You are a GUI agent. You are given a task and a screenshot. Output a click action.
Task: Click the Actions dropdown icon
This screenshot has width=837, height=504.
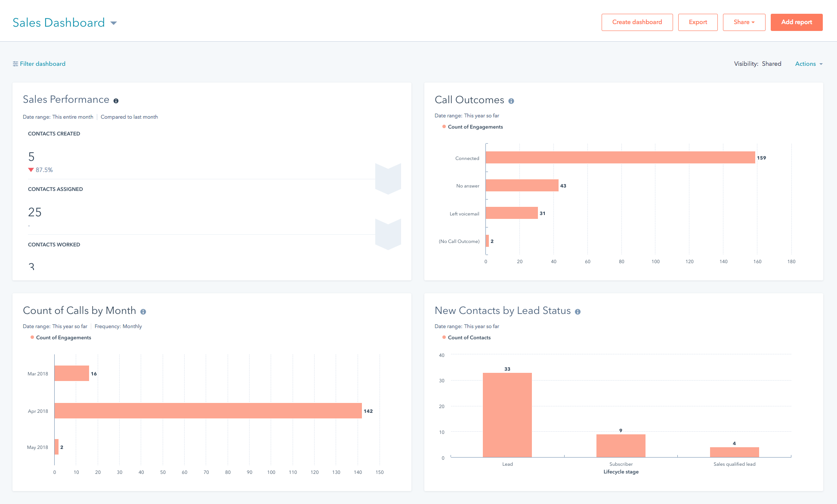point(823,64)
